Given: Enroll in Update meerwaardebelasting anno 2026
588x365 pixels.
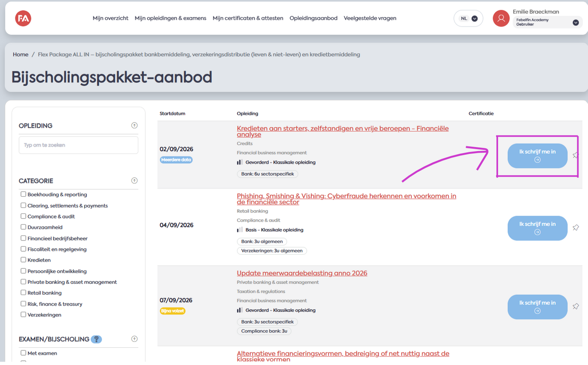Looking at the screenshot, I should (x=537, y=307).
